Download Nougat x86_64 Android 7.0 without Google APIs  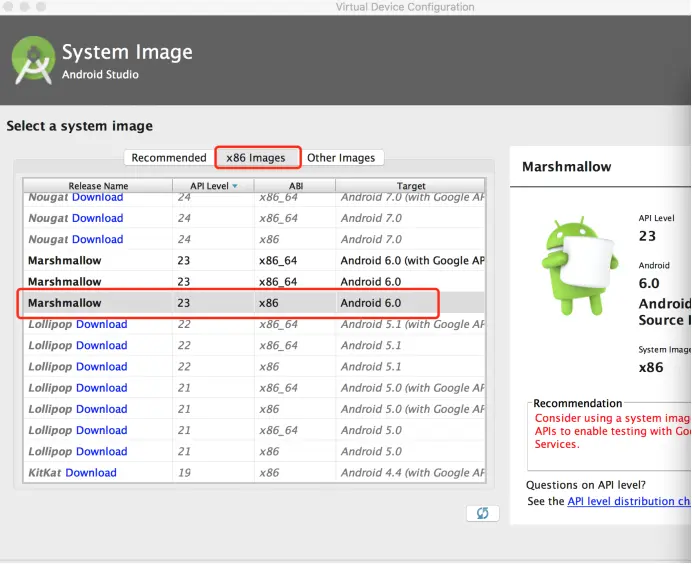point(98,218)
